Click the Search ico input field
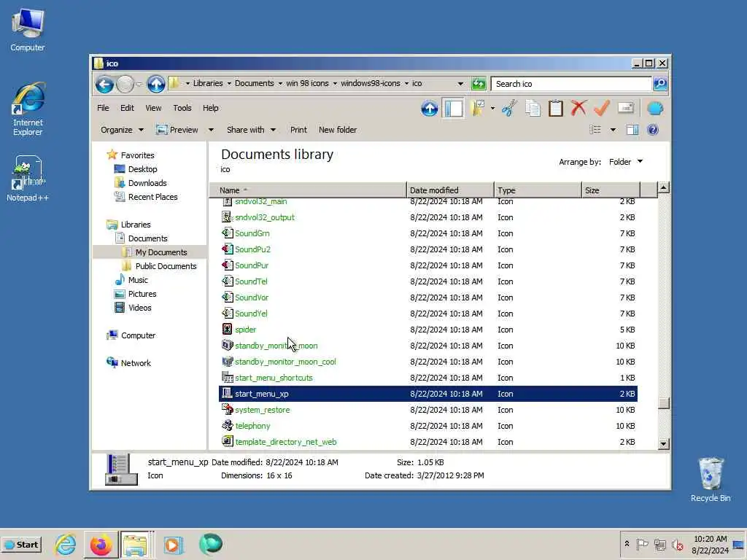The image size is (747, 560). [x=571, y=84]
